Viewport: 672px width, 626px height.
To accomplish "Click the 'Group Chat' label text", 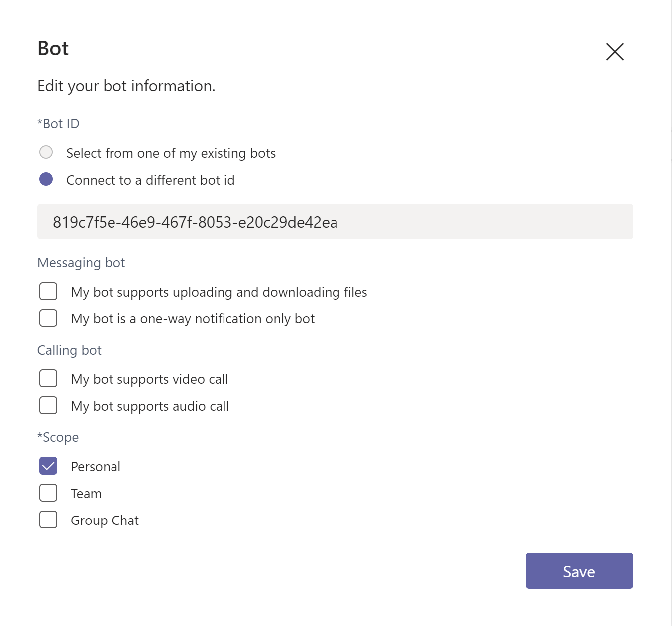I will pos(105,521).
